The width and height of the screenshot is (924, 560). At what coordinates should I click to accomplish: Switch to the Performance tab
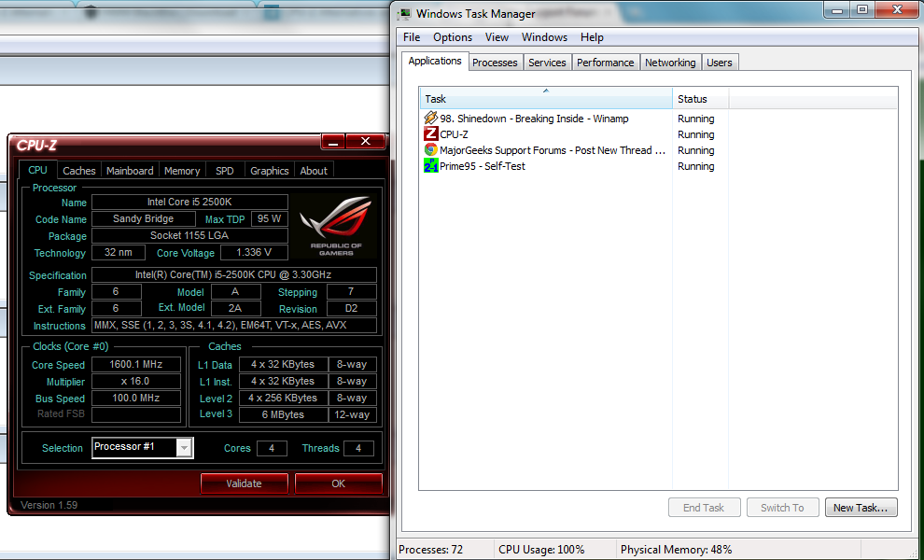(605, 63)
